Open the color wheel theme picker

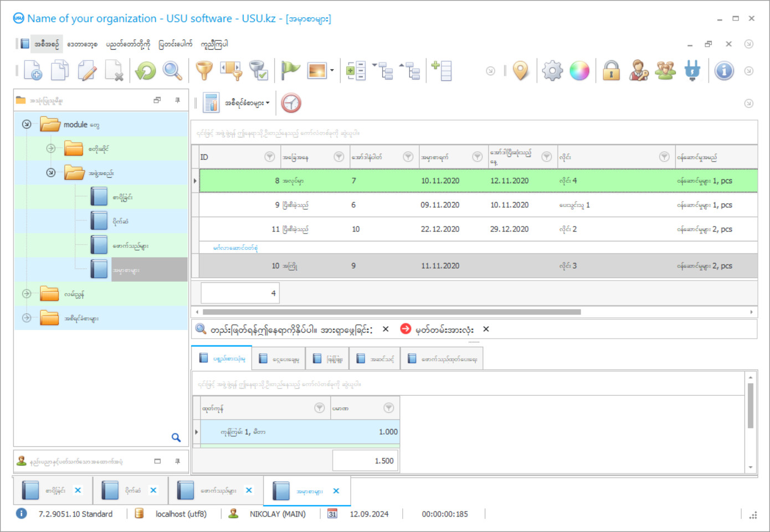click(x=579, y=70)
